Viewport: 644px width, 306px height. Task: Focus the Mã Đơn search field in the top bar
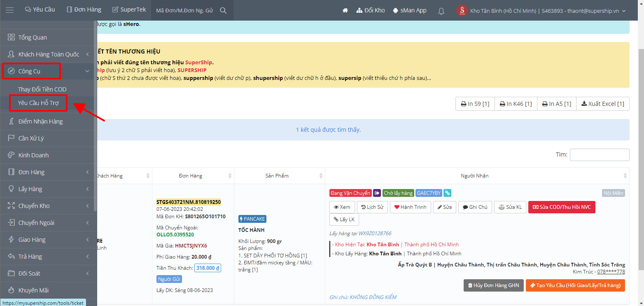point(184,10)
